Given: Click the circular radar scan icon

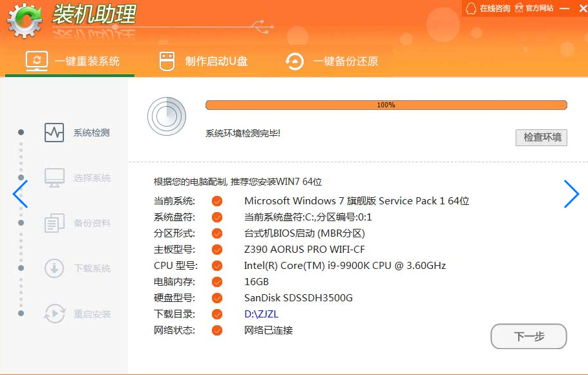Looking at the screenshot, I should (x=167, y=116).
